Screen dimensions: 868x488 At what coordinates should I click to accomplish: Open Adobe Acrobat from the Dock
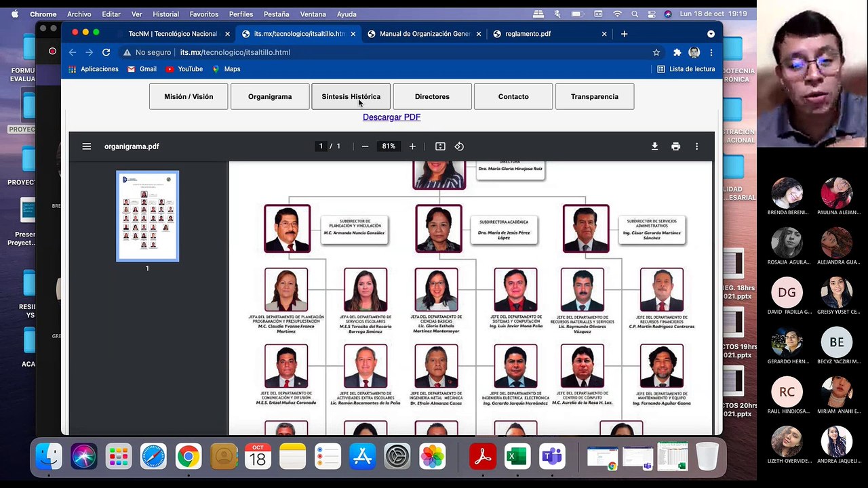click(x=483, y=457)
